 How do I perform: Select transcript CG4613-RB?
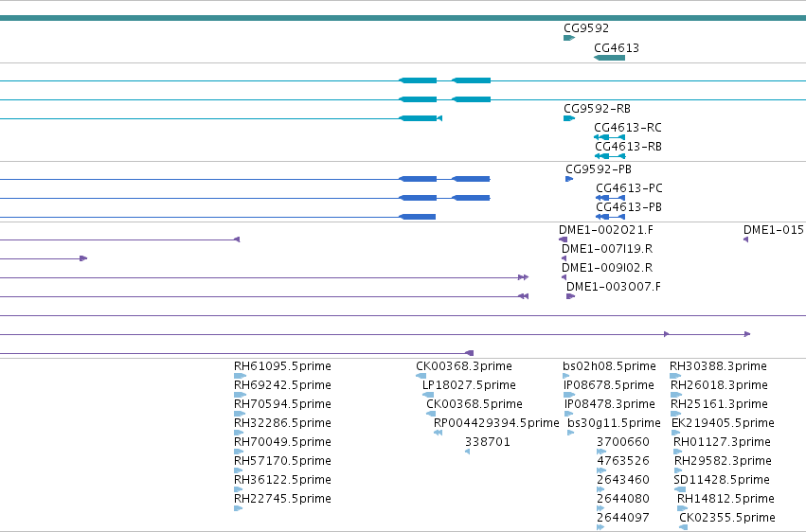point(610,156)
